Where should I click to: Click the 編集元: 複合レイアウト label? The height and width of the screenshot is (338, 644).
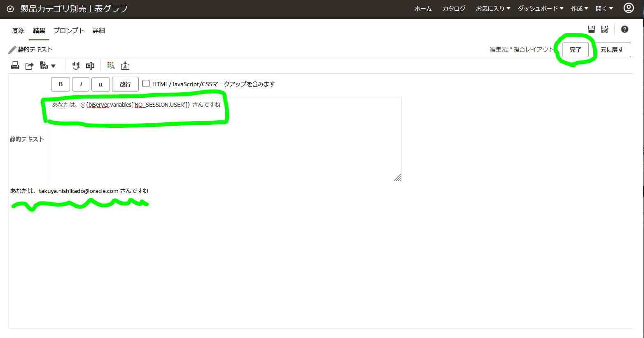(x=522, y=49)
